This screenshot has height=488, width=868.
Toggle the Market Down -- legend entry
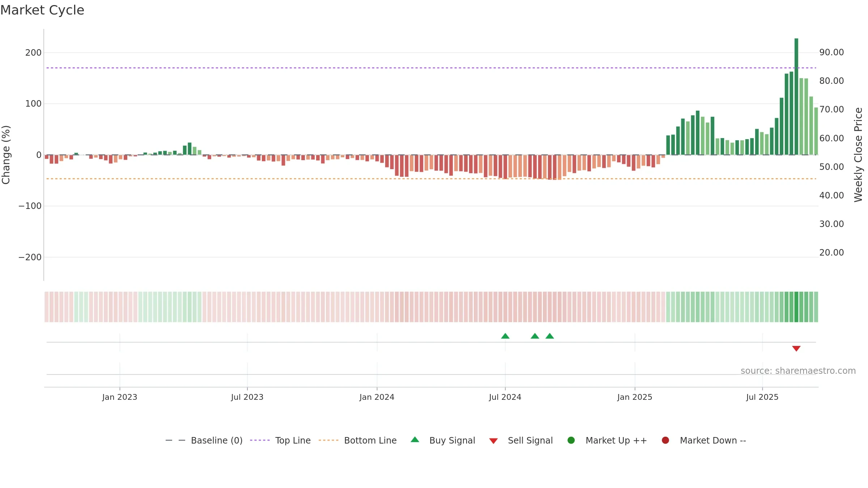(x=703, y=440)
